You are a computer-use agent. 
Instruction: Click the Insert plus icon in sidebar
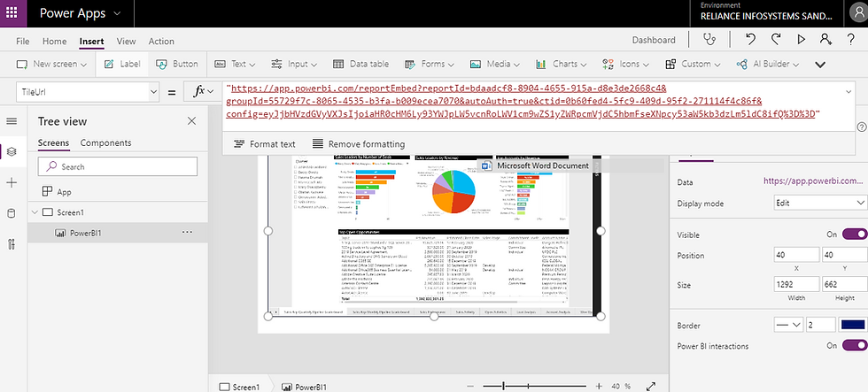pos(12,183)
